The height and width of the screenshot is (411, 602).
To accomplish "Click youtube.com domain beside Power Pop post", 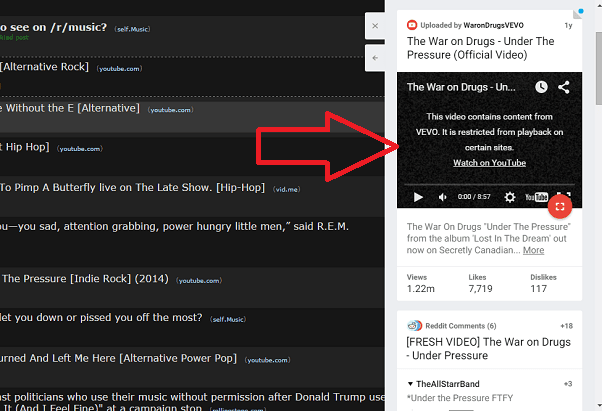I will pyautogui.click(x=268, y=360).
